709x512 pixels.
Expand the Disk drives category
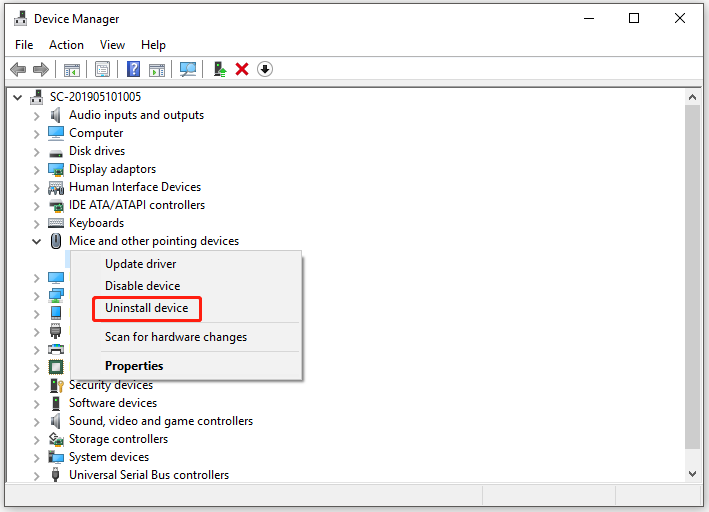coord(37,151)
